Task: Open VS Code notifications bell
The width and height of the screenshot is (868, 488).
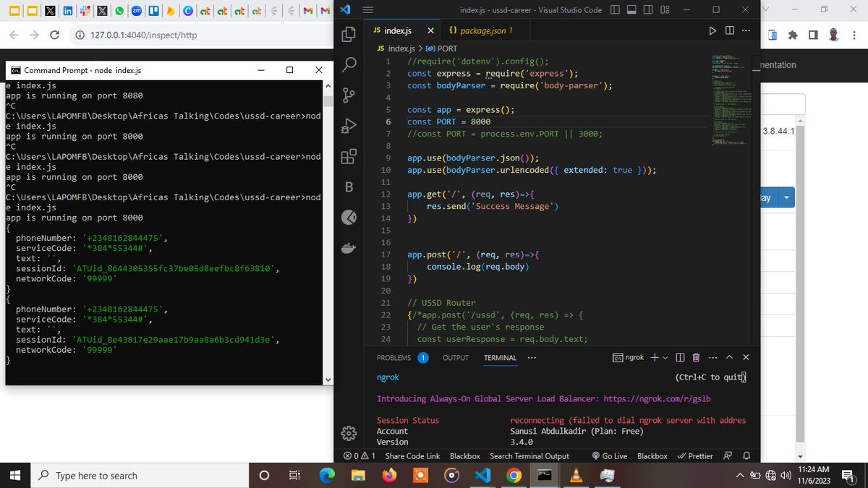Action: 746,456
